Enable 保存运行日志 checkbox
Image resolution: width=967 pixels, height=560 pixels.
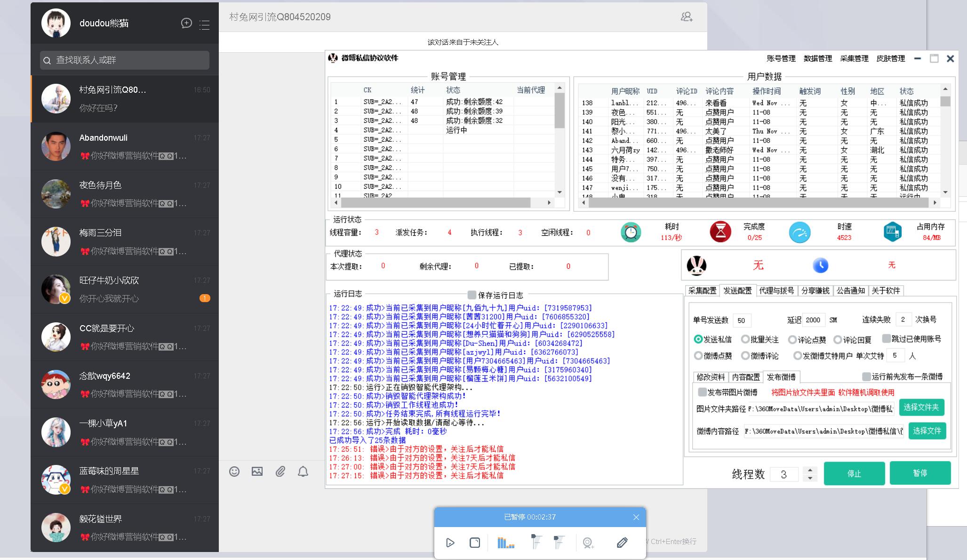tap(472, 295)
